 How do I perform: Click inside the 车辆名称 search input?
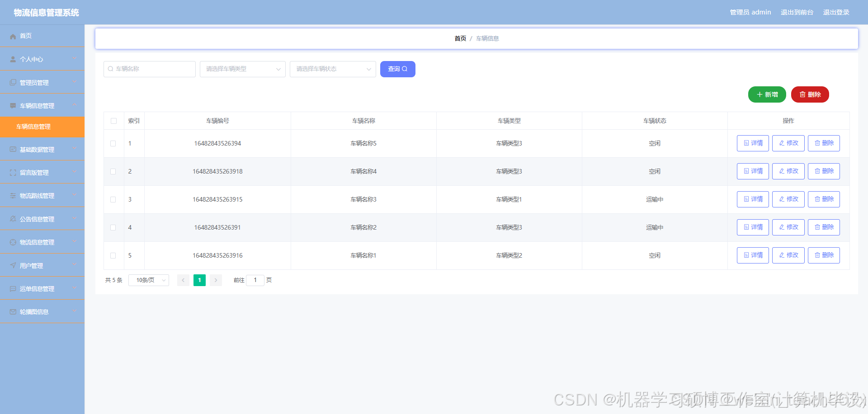click(149, 69)
